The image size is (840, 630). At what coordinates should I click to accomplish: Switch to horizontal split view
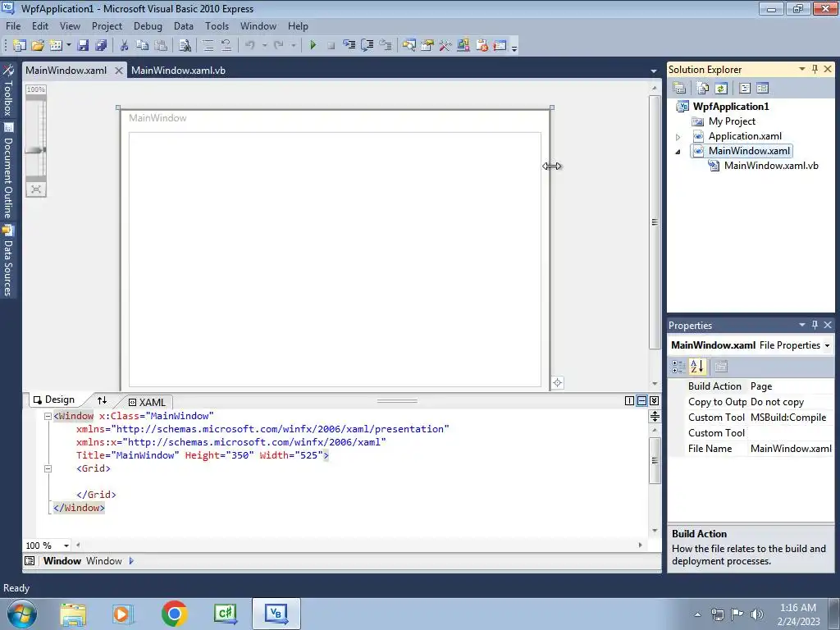[641, 400]
